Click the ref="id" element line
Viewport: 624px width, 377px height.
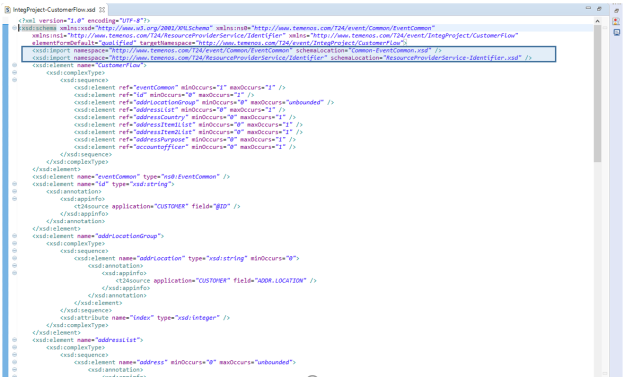pyautogui.click(x=164, y=95)
